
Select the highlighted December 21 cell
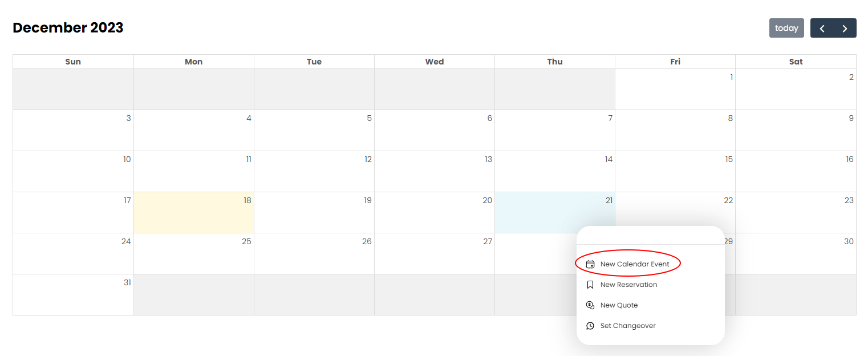pos(555,212)
